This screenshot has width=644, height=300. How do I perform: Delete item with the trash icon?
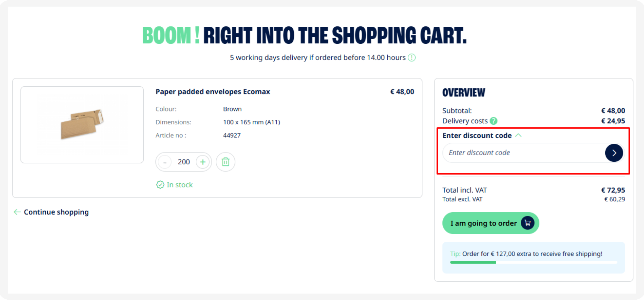click(x=225, y=162)
